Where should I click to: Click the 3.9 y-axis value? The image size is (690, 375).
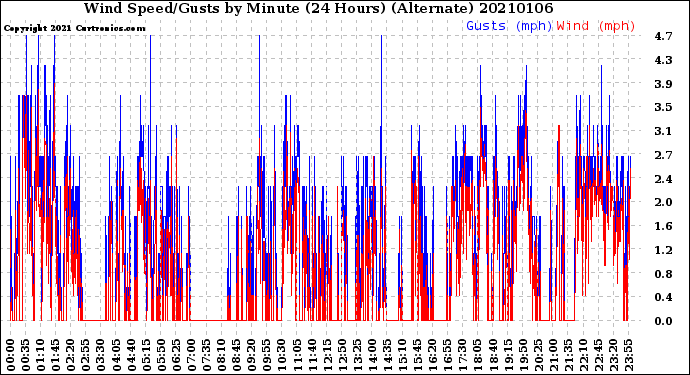[663, 84]
